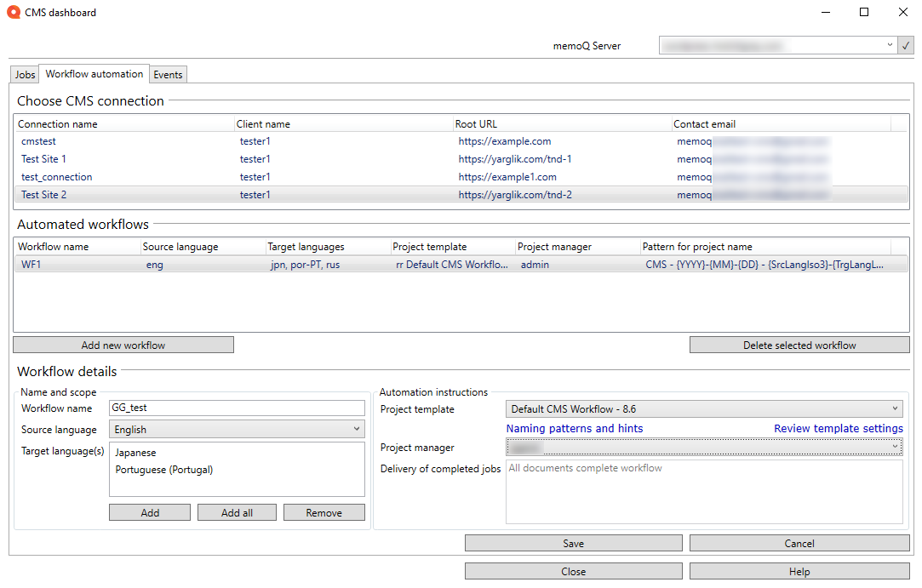Open Naming patterns and hints
Image resolution: width=922 pixels, height=588 pixels.
574,428
